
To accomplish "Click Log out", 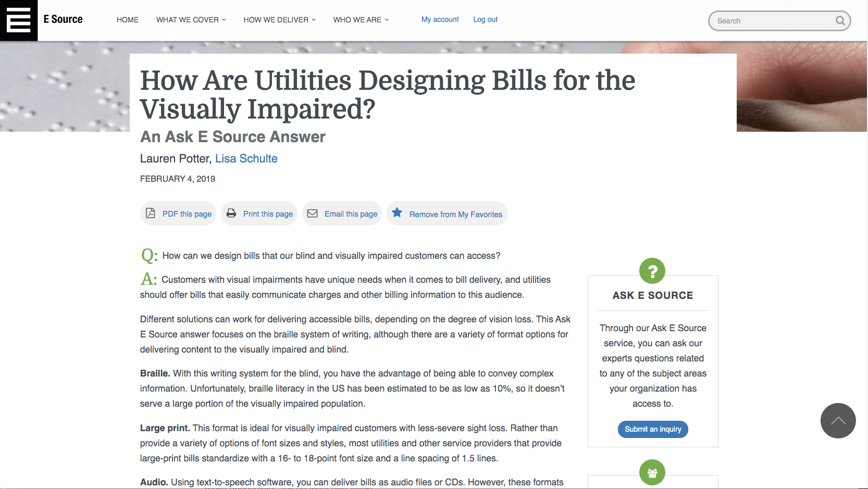I will tap(485, 19).
